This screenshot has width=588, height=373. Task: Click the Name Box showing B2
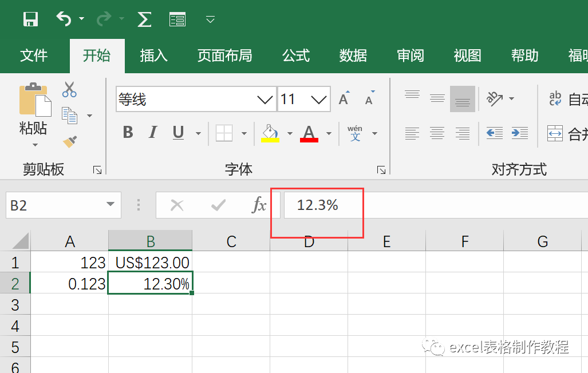click(64, 205)
